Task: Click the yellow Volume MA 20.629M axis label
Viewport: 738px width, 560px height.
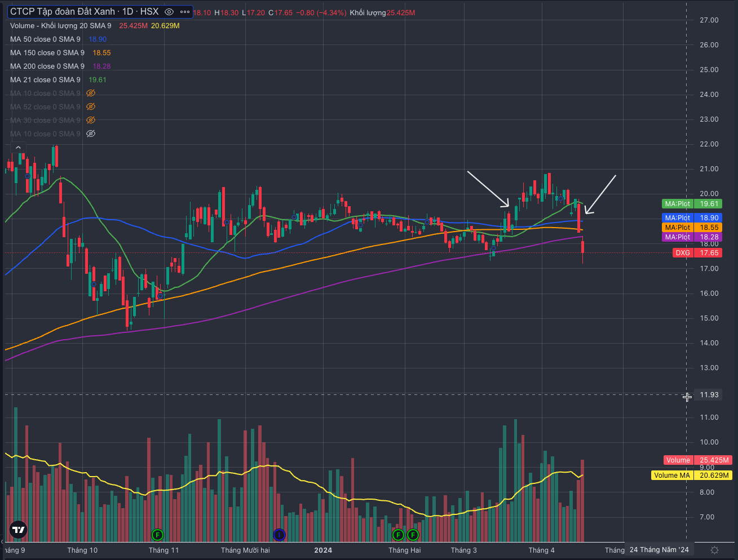Action: click(x=692, y=475)
